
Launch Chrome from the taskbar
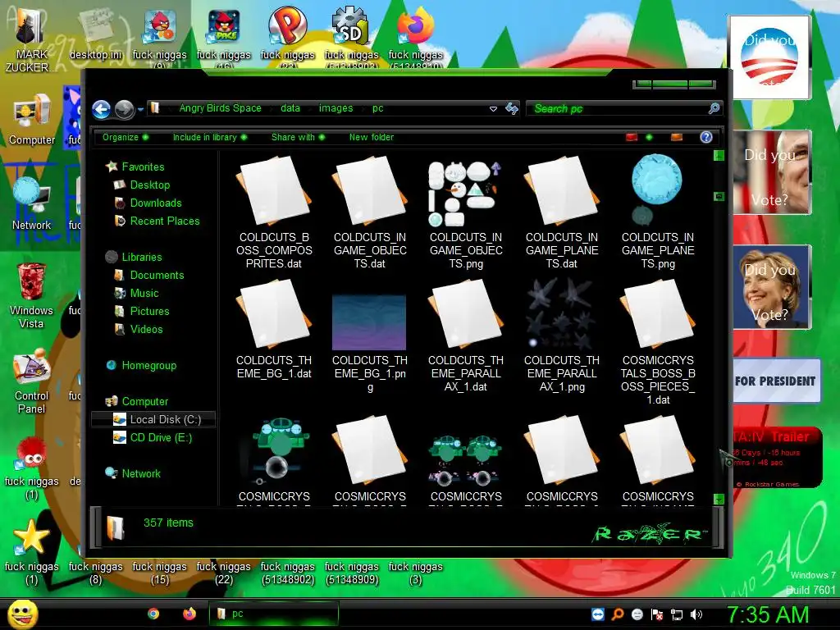click(x=153, y=614)
